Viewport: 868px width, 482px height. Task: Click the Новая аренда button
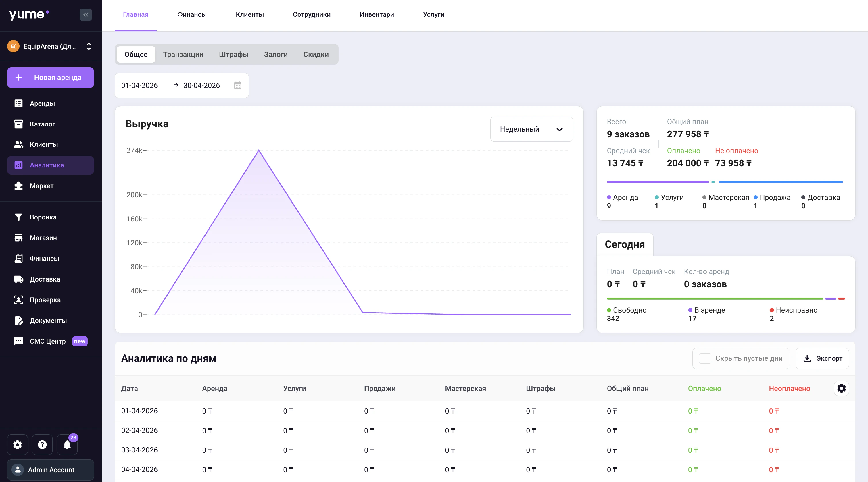pyautogui.click(x=51, y=78)
